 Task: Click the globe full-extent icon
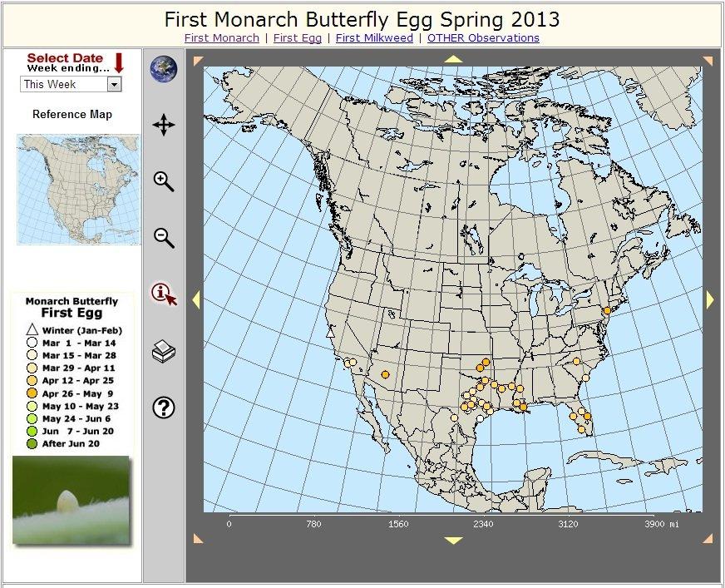[x=164, y=68]
